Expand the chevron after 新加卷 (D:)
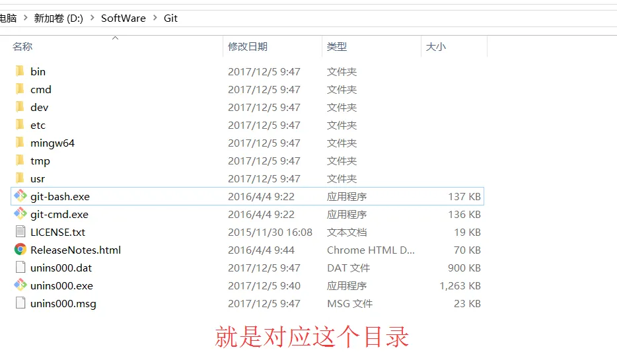The height and width of the screenshot is (364, 617). click(92, 18)
